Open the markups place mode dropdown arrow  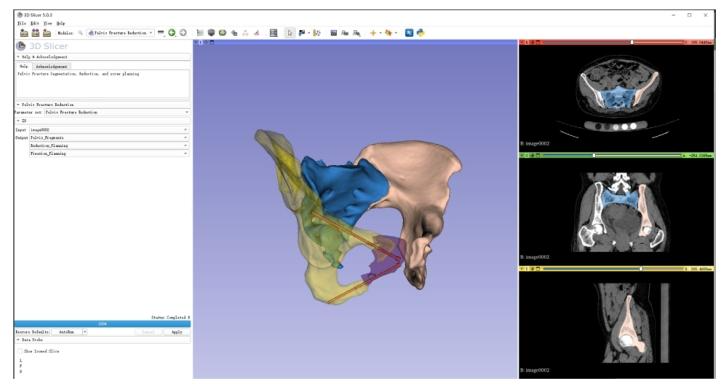click(308, 33)
